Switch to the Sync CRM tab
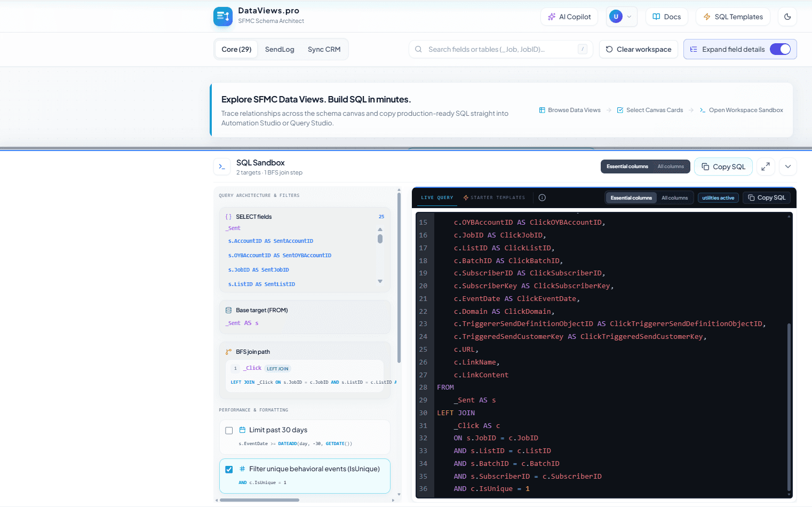 tap(324, 49)
